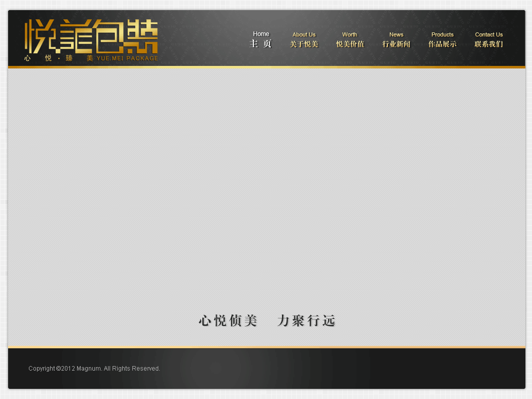
Task: Navigate to the Products page
Action: point(442,34)
